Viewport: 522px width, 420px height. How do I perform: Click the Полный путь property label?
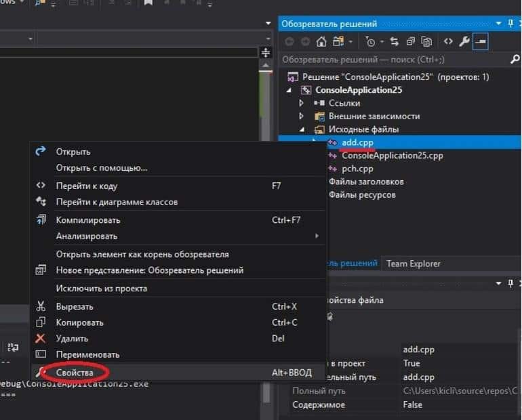(x=319, y=391)
